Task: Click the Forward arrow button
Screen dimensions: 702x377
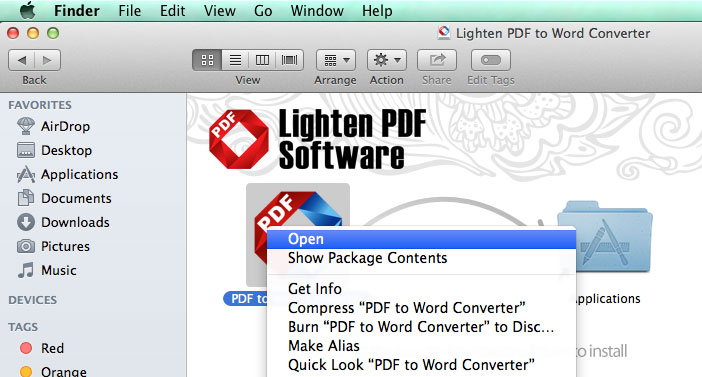Action: (x=47, y=60)
